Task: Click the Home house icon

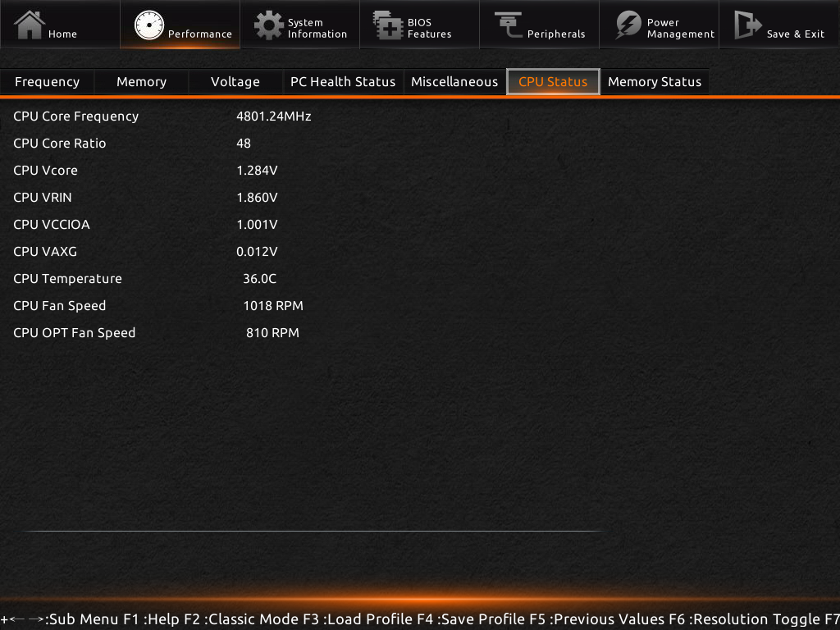Action: (30, 25)
